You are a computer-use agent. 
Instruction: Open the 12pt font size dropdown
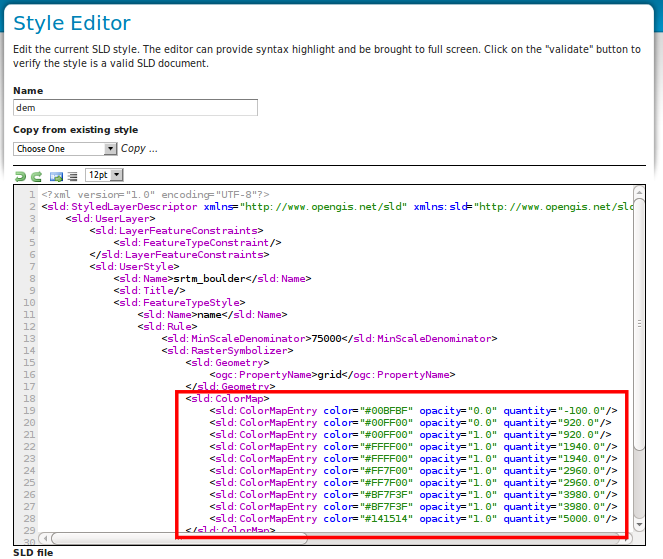[104, 175]
